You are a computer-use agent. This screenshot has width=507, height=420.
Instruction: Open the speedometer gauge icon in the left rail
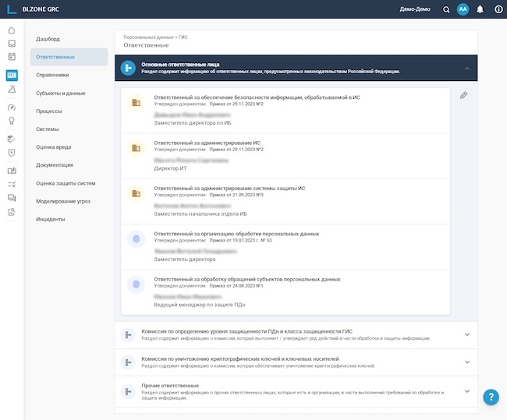(12, 108)
